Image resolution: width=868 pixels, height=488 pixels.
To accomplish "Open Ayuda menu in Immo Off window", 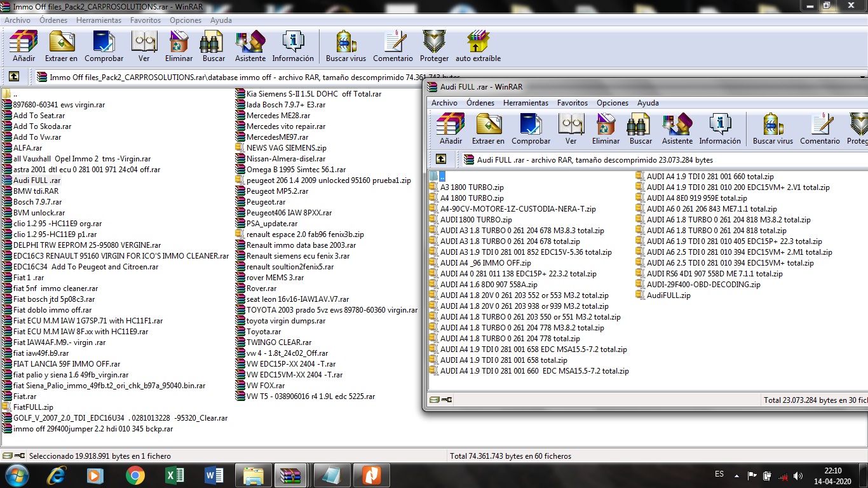I will (221, 20).
